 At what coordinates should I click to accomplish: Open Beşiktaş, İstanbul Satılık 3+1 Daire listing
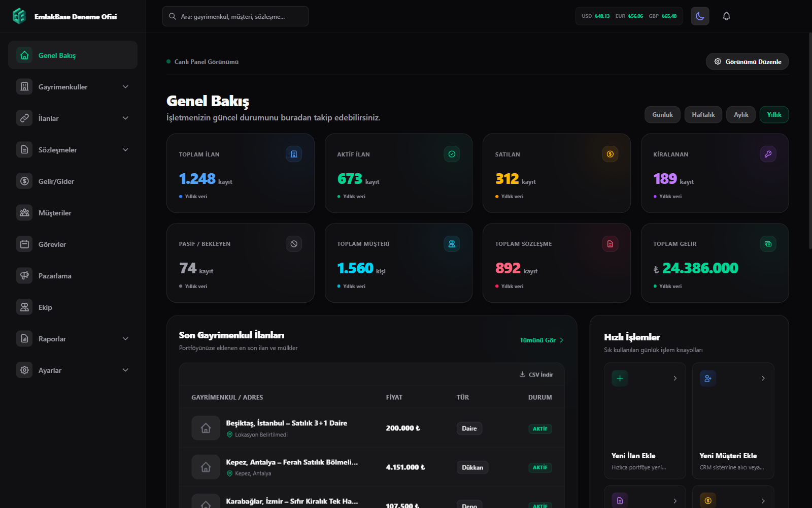coord(286,423)
